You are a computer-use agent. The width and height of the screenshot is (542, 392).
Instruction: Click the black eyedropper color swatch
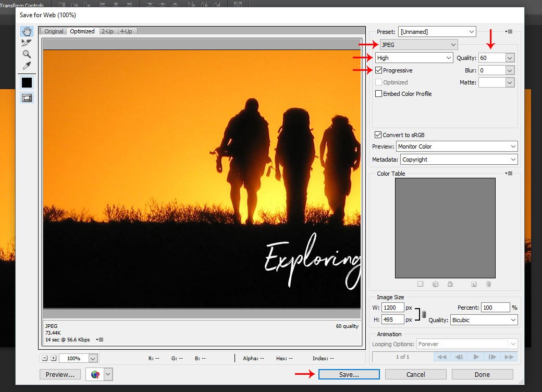(x=27, y=82)
